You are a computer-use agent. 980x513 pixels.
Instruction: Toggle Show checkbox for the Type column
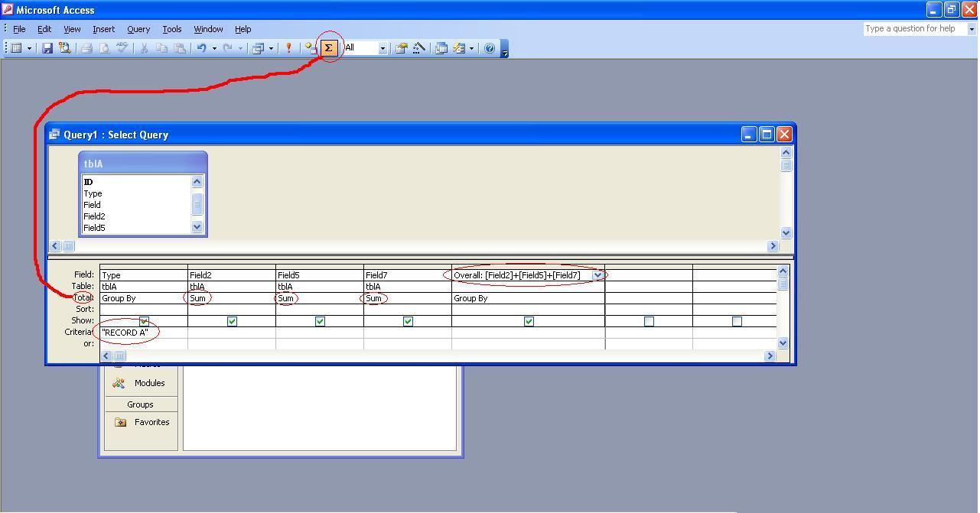tap(144, 321)
